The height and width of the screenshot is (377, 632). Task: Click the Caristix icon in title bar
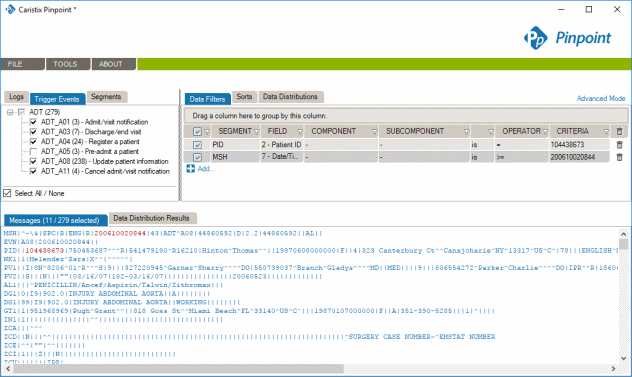tap(10, 9)
